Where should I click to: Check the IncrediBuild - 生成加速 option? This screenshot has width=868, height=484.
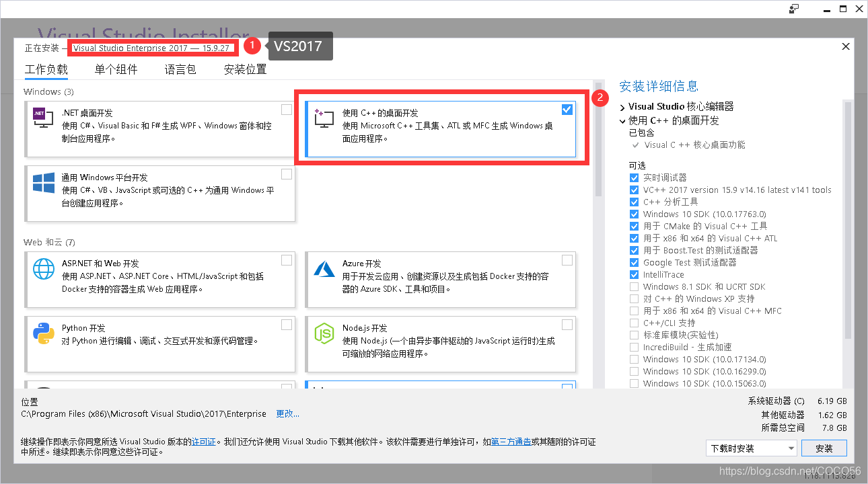click(x=633, y=347)
